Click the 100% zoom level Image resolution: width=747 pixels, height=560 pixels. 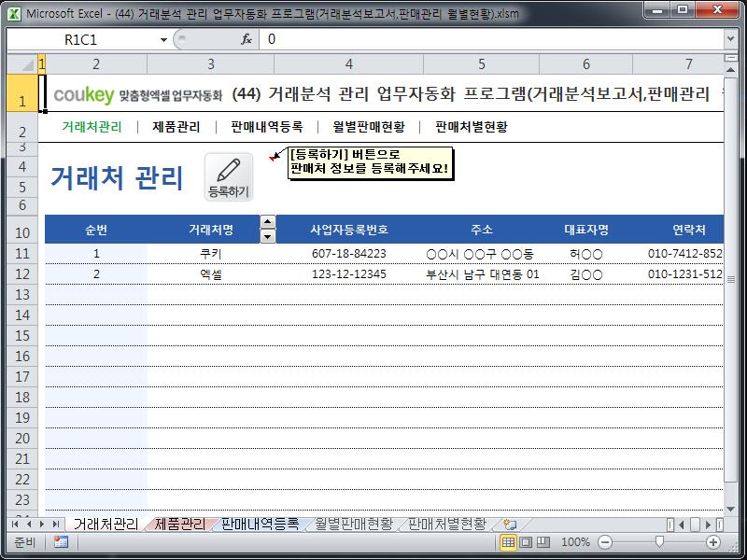point(575,542)
